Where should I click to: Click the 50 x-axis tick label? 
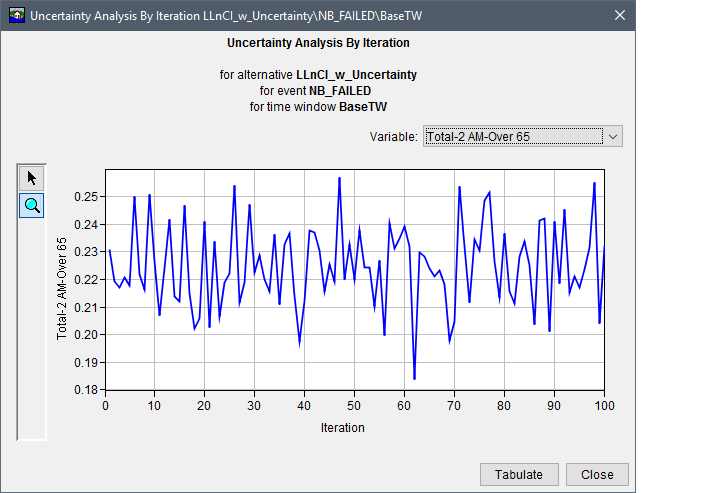pyautogui.click(x=354, y=406)
